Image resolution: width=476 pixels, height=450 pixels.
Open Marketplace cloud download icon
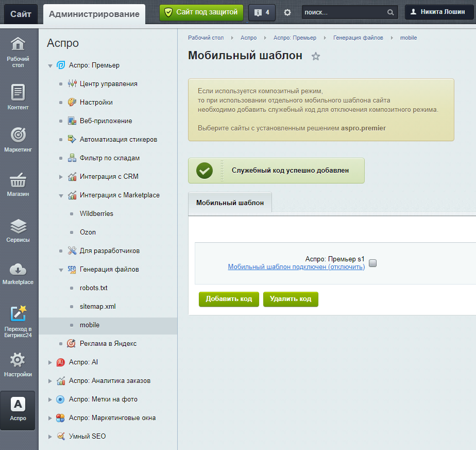(18, 269)
